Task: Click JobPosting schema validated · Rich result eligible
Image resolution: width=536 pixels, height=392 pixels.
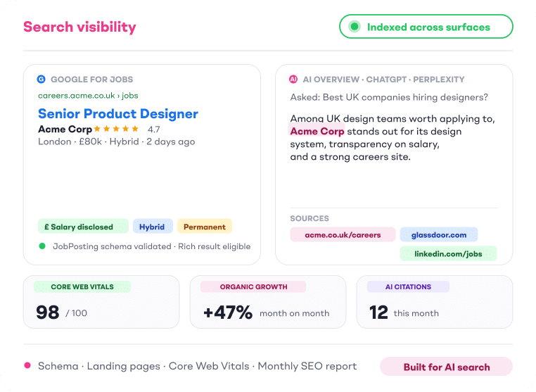Action: pyautogui.click(x=151, y=246)
